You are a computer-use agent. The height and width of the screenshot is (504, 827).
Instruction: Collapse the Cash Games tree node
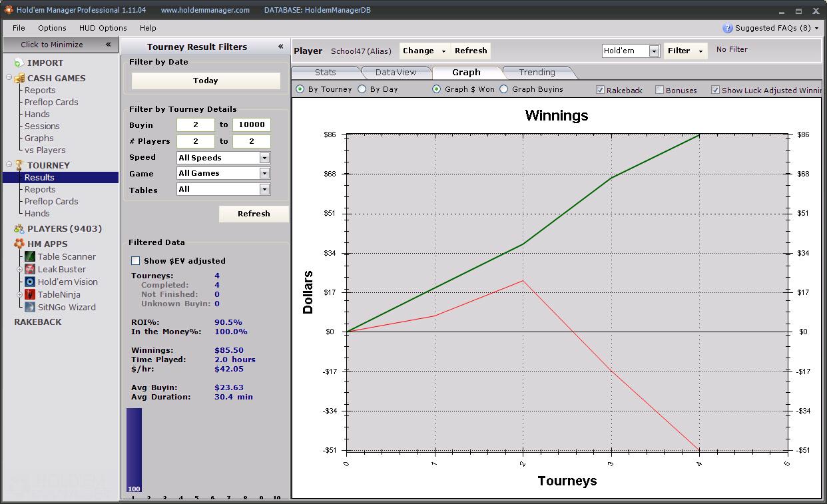point(9,78)
